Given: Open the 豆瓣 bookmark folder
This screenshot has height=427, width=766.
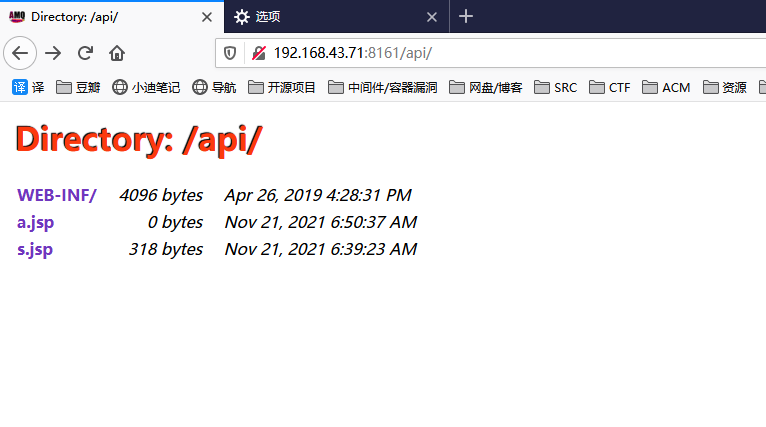Looking at the screenshot, I should tap(78, 87).
